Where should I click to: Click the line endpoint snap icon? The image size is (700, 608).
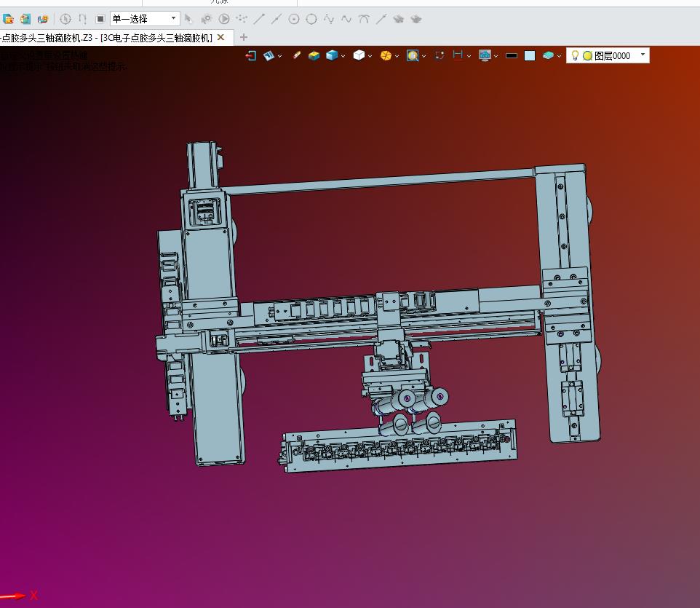[259, 19]
